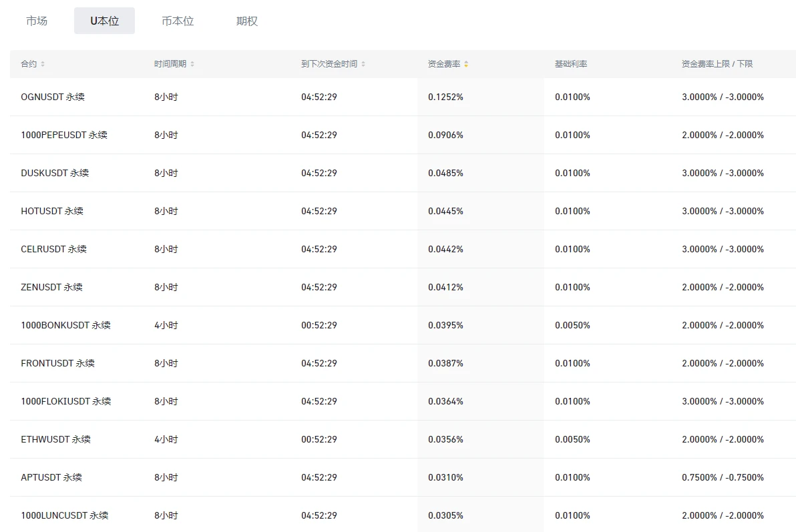The width and height of the screenshot is (796, 532).
Task: Click the ETHWUSDT 永续 contract name
Action: click(55, 439)
